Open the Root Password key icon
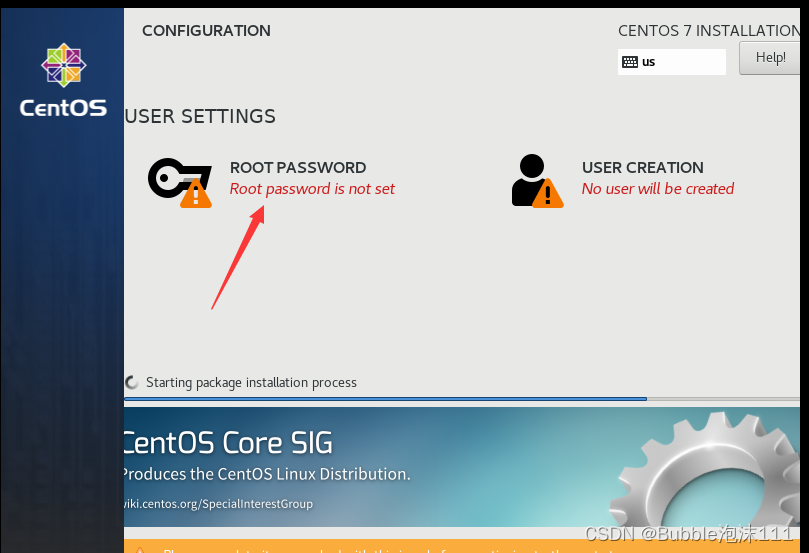Image resolution: width=809 pixels, height=553 pixels. [x=180, y=183]
